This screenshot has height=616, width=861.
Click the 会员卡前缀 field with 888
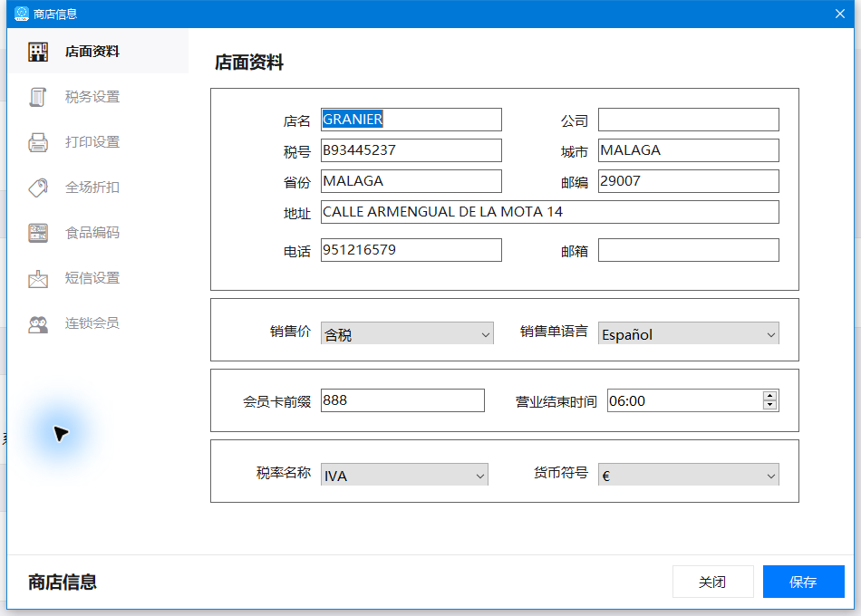(402, 400)
